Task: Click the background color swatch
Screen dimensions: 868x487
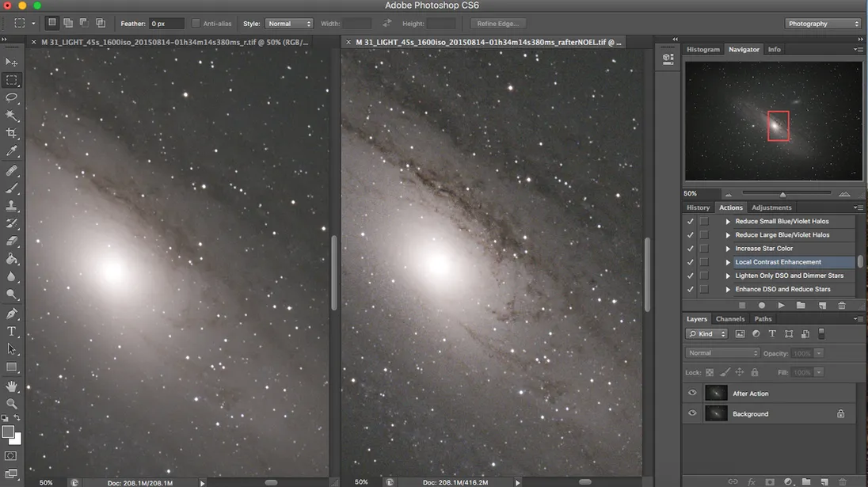Action: 17,439
